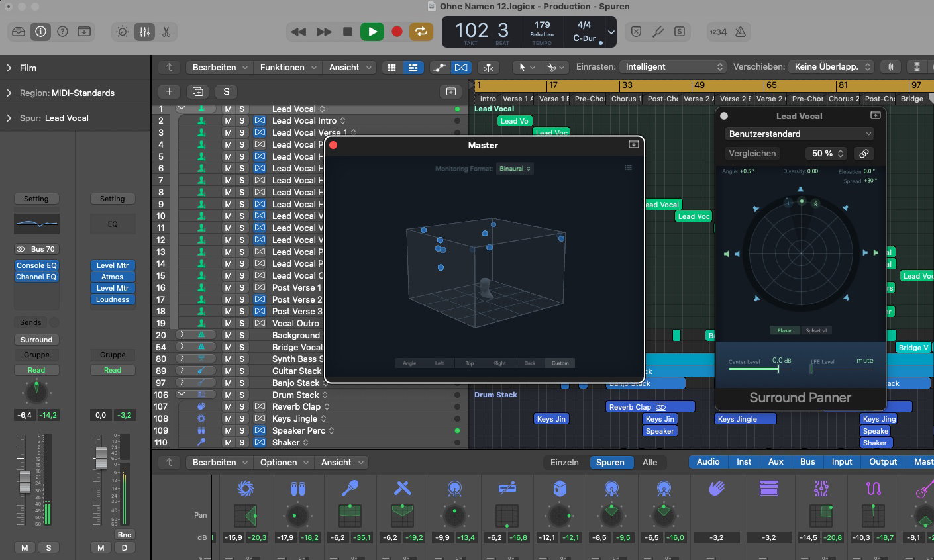934x560 pixels.
Task: Click the Catch Playhead icon
Action: 488,67
